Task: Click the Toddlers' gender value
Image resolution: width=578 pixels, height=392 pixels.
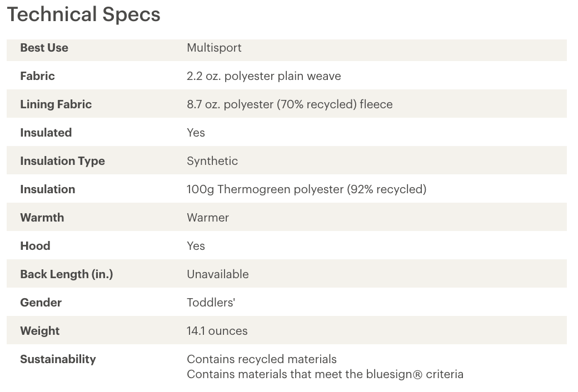Action: tap(211, 303)
